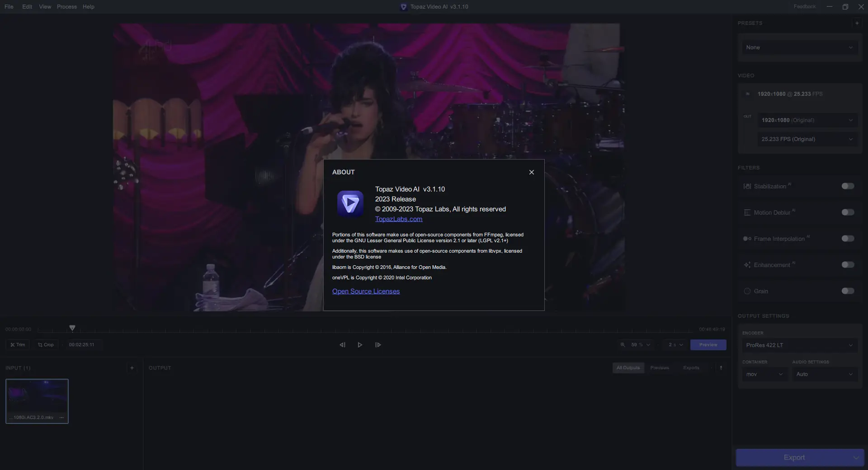Click the Grain filter icon
Viewport: 868px width, 470px height.
point(747,291)
